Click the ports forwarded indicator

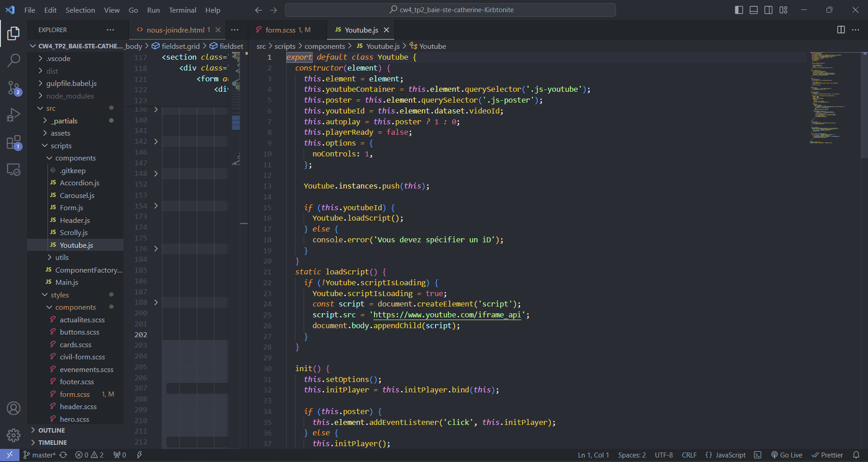click(119, 455)
